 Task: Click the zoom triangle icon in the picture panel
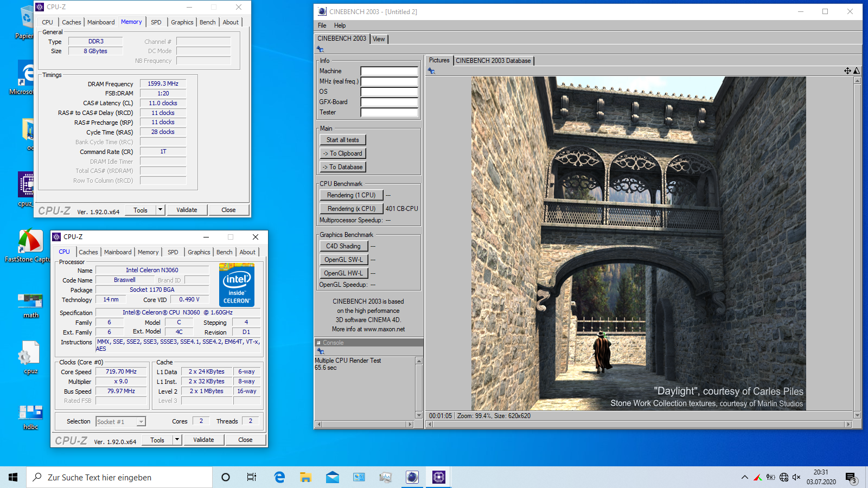point(857,70)
